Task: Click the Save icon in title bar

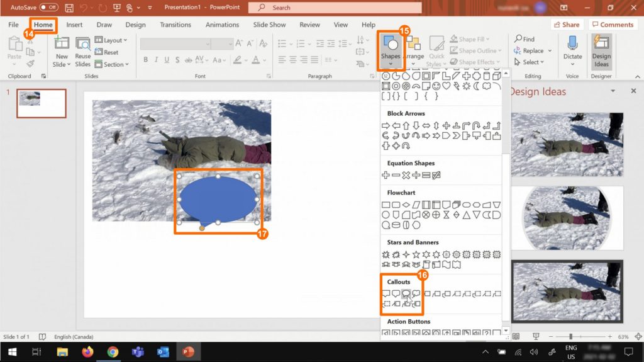Action: (69, 8)
